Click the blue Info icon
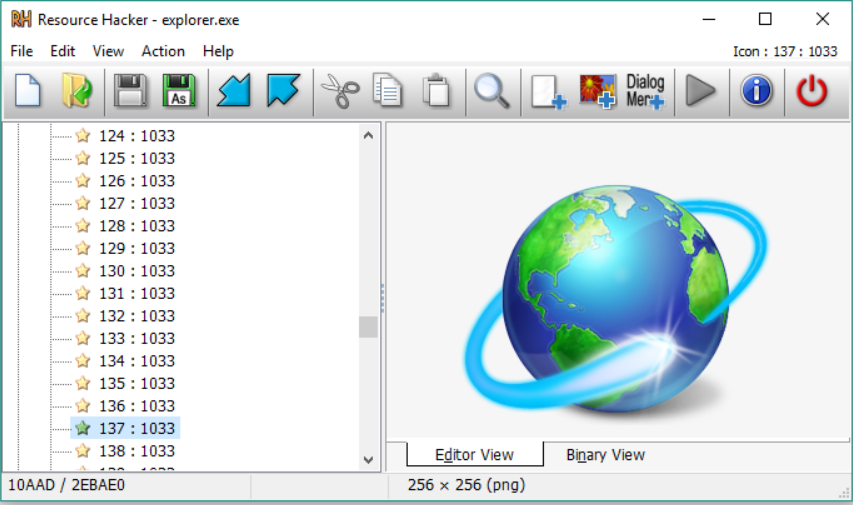Viewport: 853px width, 505px height. point(757,90)
